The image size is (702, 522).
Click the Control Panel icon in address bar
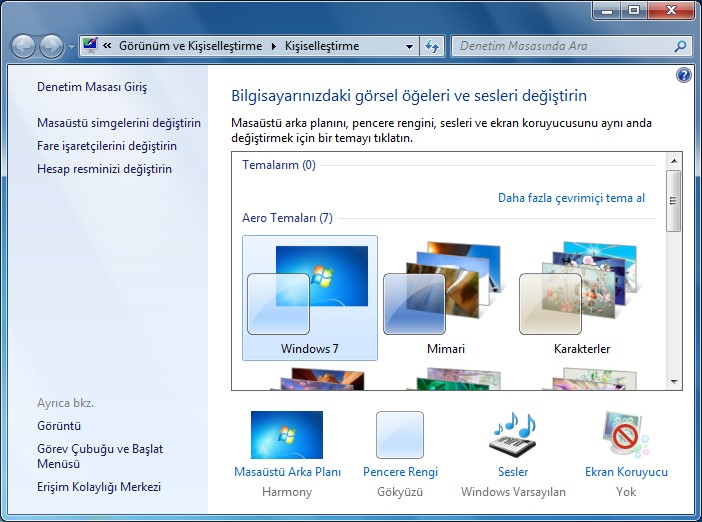tap(90, 46)
